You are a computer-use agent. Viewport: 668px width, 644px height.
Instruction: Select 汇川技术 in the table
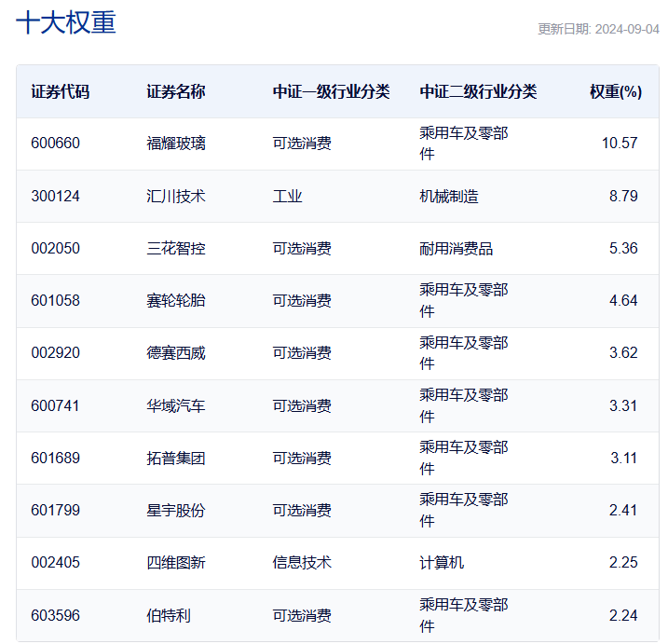click(175, 196)
